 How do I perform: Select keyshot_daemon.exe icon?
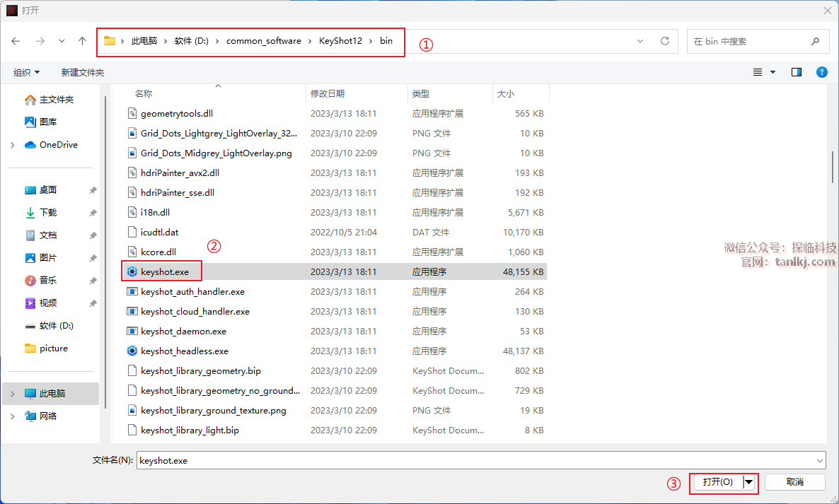point(132,331)
